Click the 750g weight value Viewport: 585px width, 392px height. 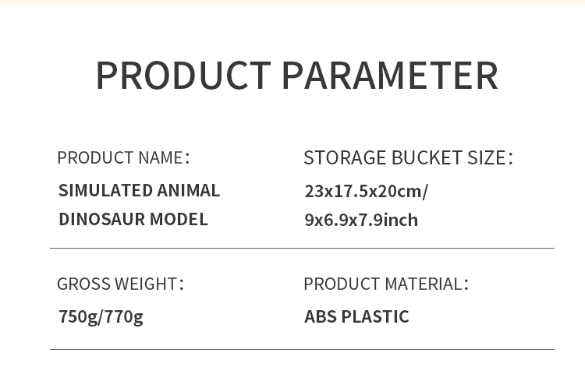tap(77, 316)
